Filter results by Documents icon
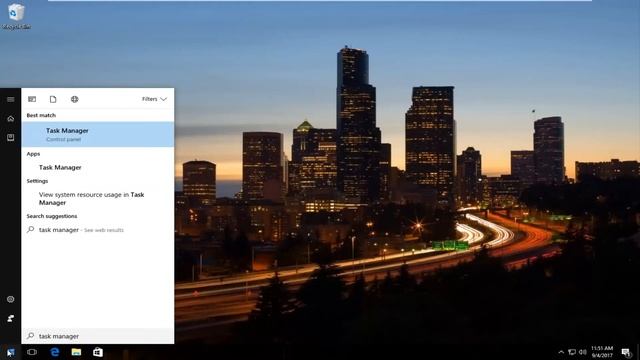Screen dimensions: 640x360 [x=53, y=99]
